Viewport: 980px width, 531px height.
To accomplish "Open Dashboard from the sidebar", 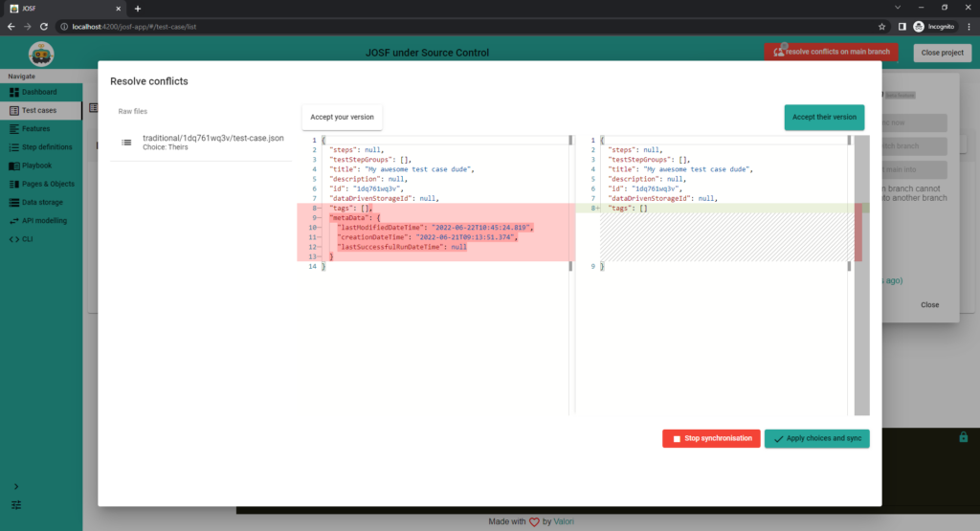I will coord(39,92).
